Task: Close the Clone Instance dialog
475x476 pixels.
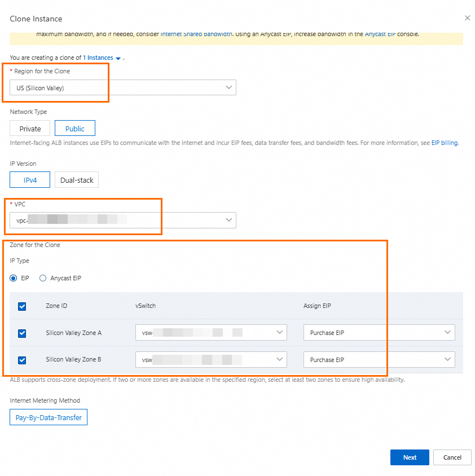Action: point(467,18)
